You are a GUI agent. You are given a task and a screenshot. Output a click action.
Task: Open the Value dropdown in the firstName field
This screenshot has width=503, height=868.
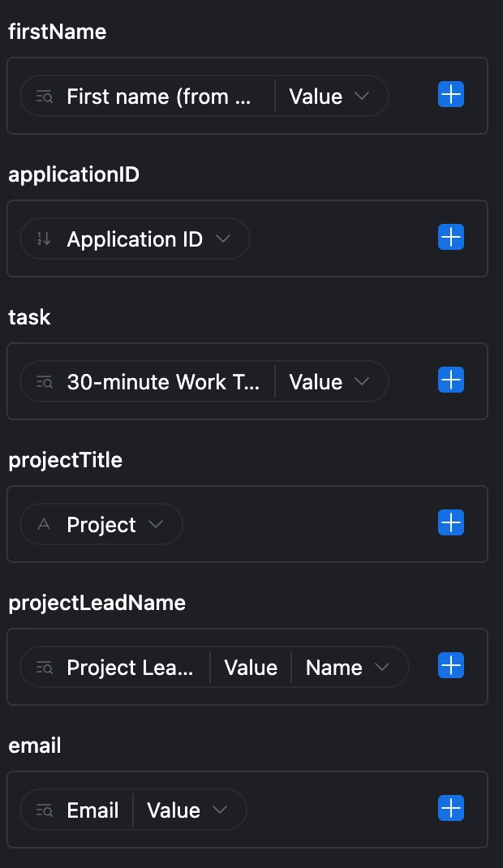(329, 97)
